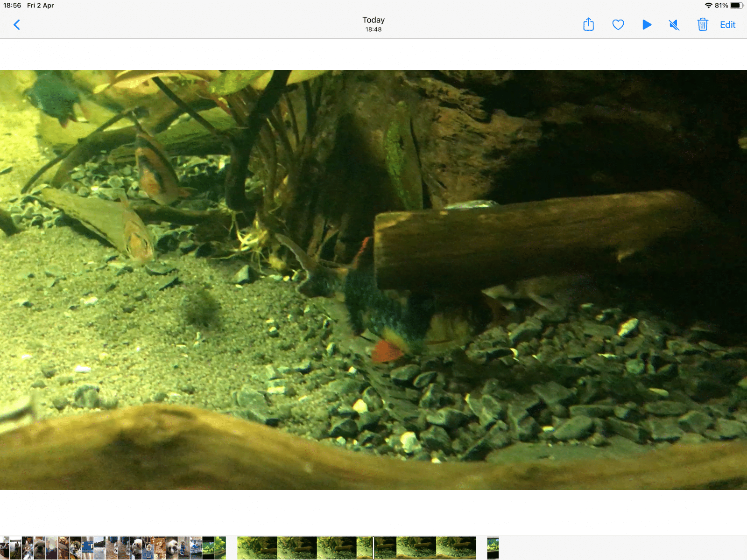Image resolution: width=747 pixels, height=560 pixels.
Task: Tap the aquarium video frame
Action: (373, 280)
